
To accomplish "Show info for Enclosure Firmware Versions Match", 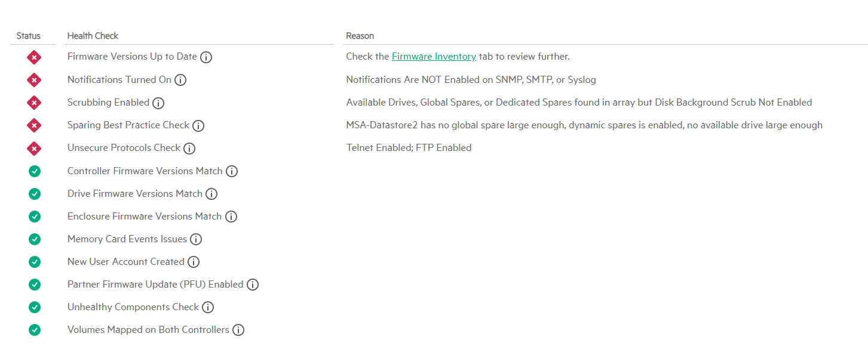I will (231, 217).
